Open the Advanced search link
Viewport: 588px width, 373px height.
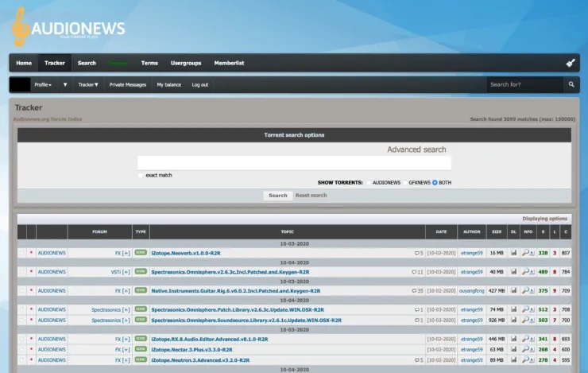416,150
